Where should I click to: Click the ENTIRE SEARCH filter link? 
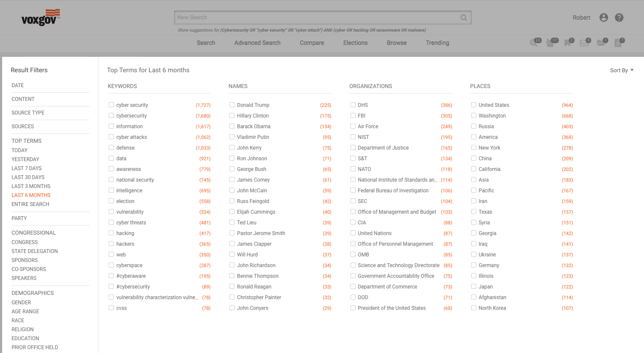(30, 204)
